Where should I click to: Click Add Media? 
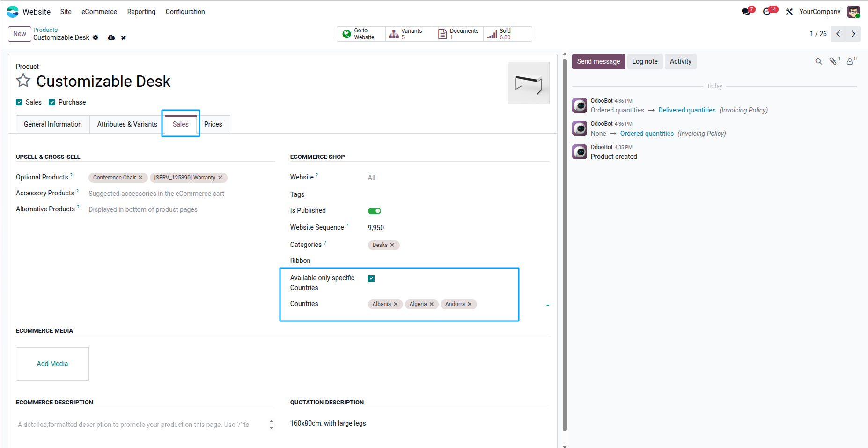coord(52,364)
